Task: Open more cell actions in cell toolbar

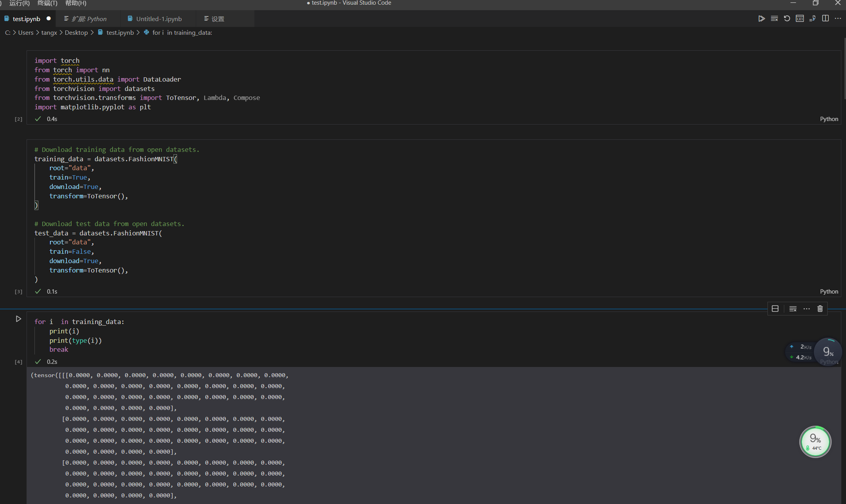Action: click(807, 309)
